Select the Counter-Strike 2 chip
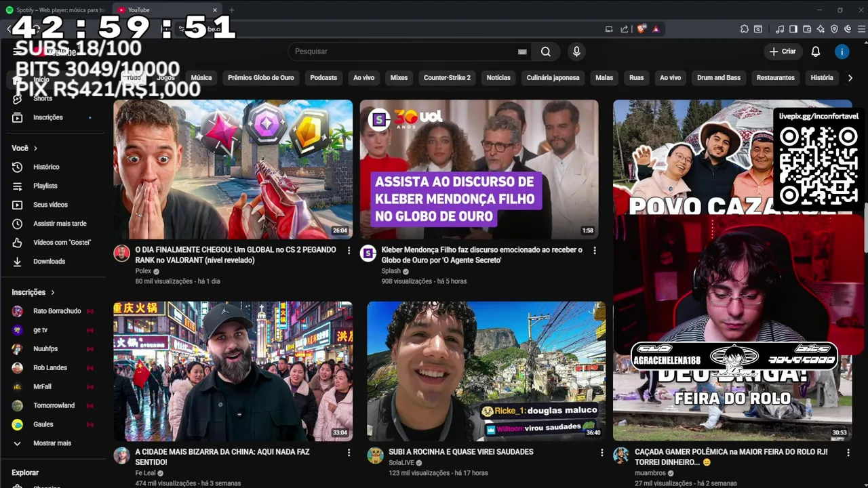 point(447,78)
